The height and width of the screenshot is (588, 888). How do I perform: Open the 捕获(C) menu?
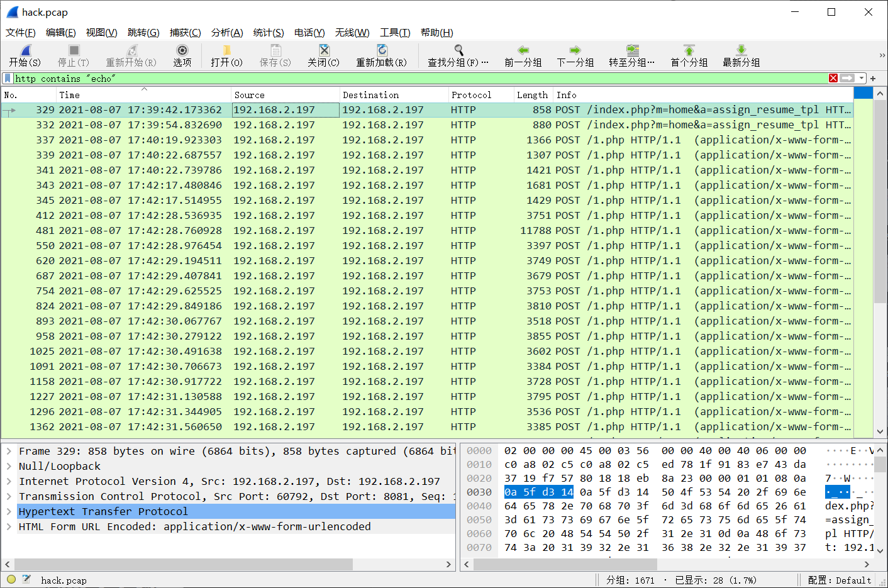coord(186,33)
